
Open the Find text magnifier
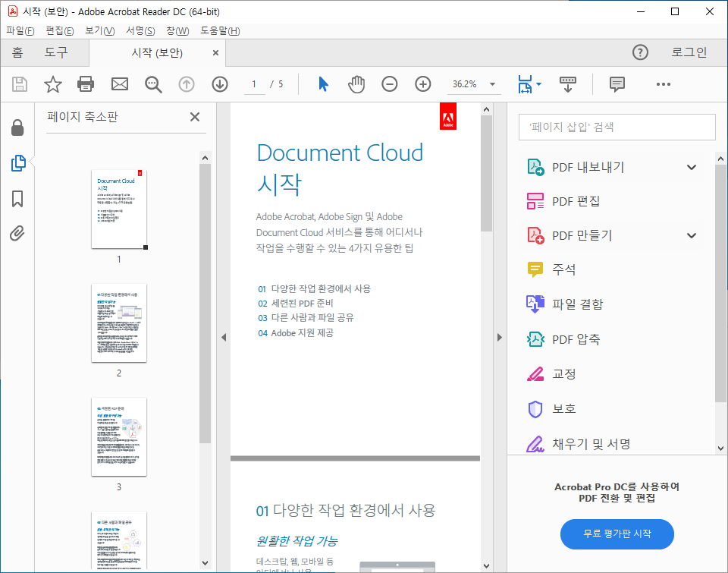pyautogui.click(x=153, y=84)
